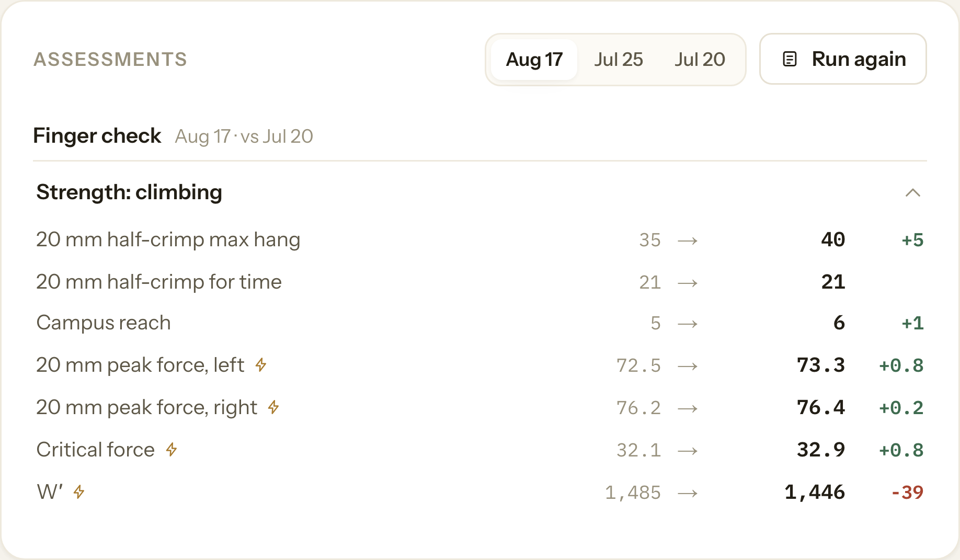960x560 pixels.
Task: Select the Aug 17 assessment date
Action: click(534, 60)
